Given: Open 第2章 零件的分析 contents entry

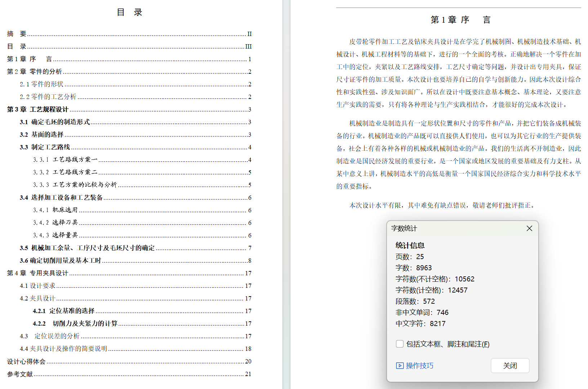Looking at the screenshot, I should tap(35, 72).
